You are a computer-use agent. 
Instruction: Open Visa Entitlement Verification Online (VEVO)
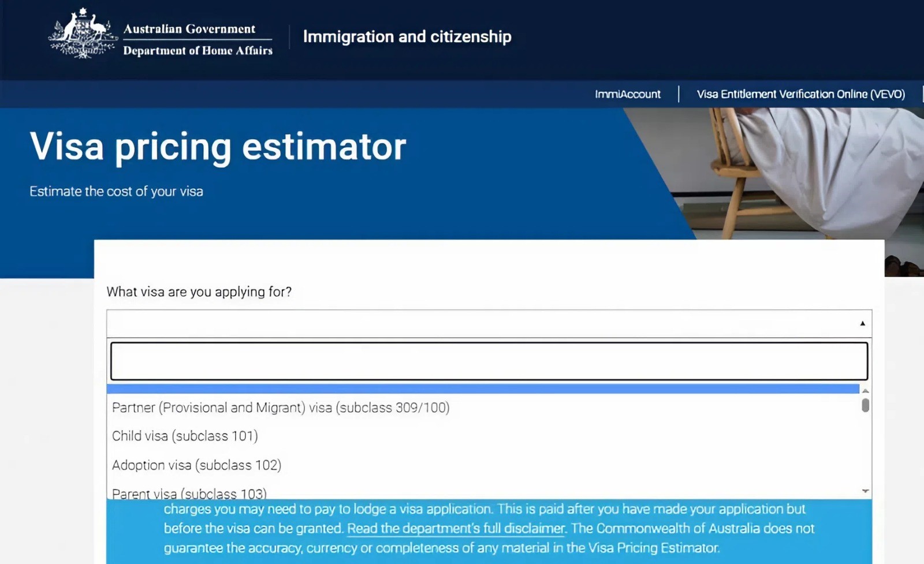click(x=801, y=94)
